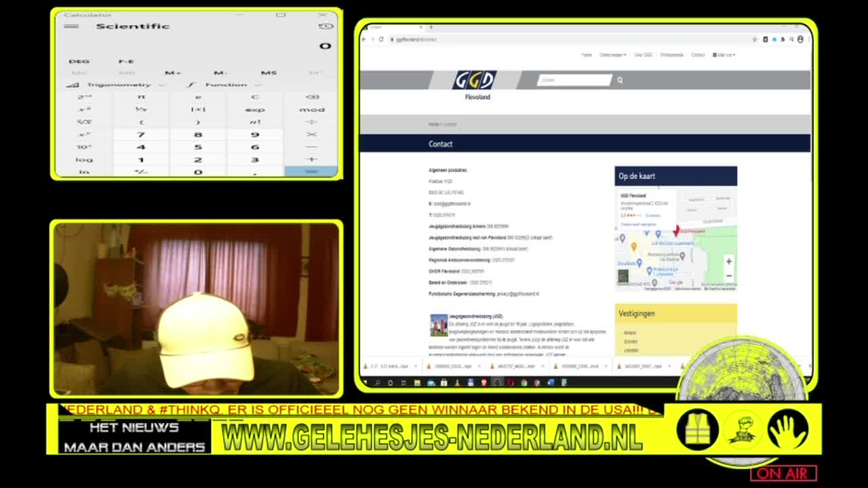Click the plus operator key
The image size is (868, 488).
point(311,159)
